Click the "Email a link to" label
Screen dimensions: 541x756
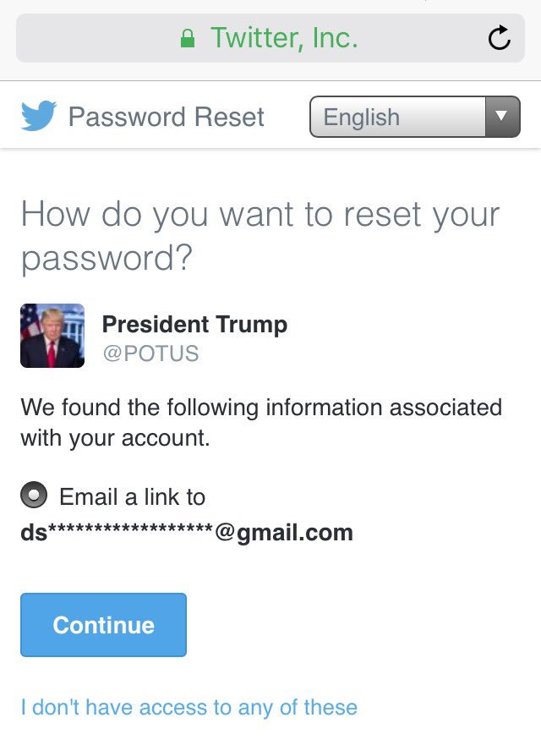coord(132,497)
